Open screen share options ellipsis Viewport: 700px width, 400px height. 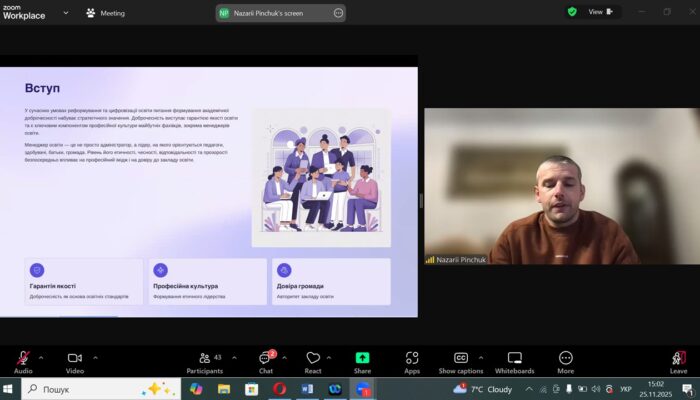click(x=338, y=13)
